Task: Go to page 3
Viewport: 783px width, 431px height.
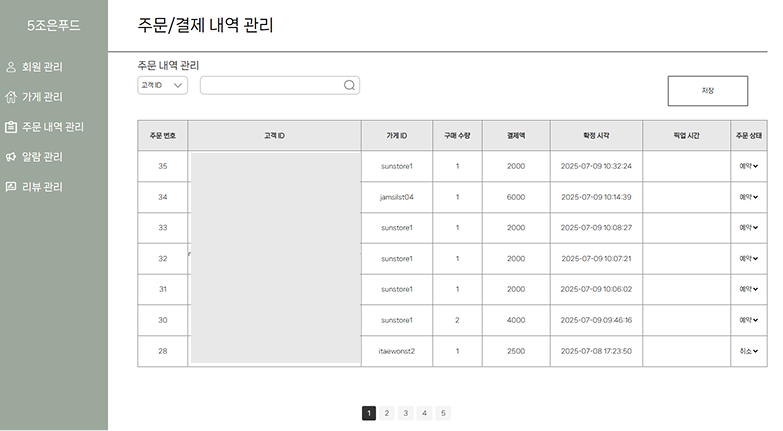Action: tap(405, 413)
